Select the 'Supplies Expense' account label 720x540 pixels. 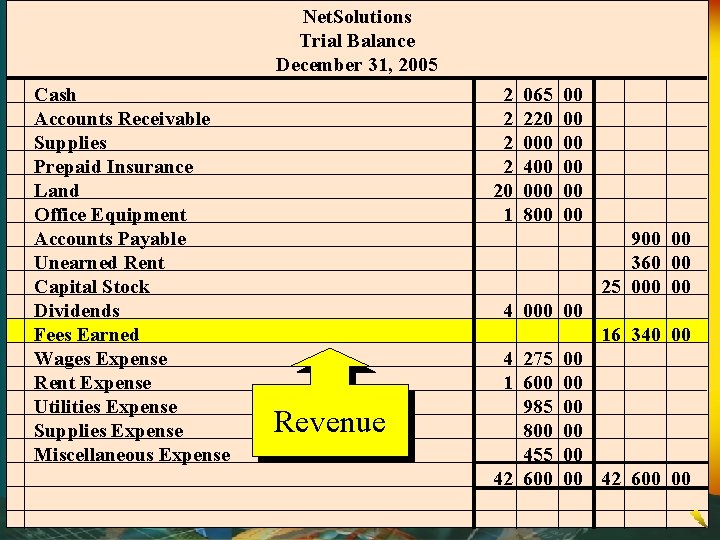pos(109,431)
